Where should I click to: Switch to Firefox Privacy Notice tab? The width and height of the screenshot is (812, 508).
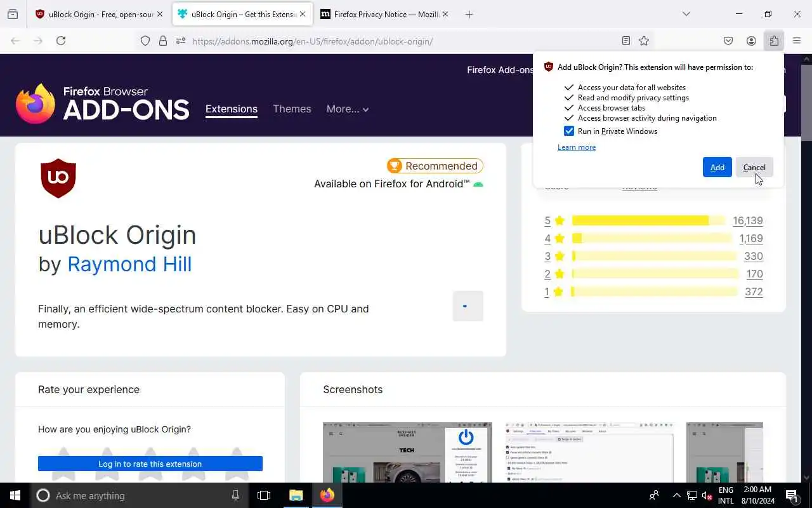coord(384,14)
